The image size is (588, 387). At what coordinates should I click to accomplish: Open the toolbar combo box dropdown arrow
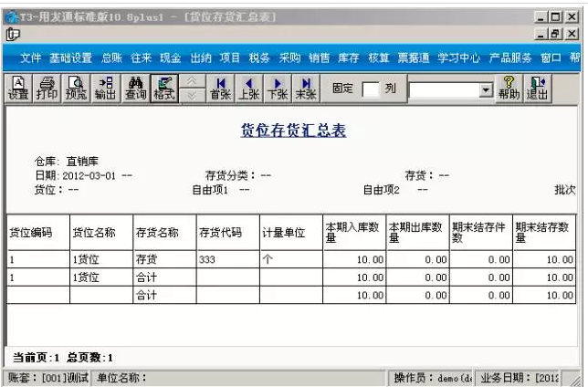coord(486,89)
